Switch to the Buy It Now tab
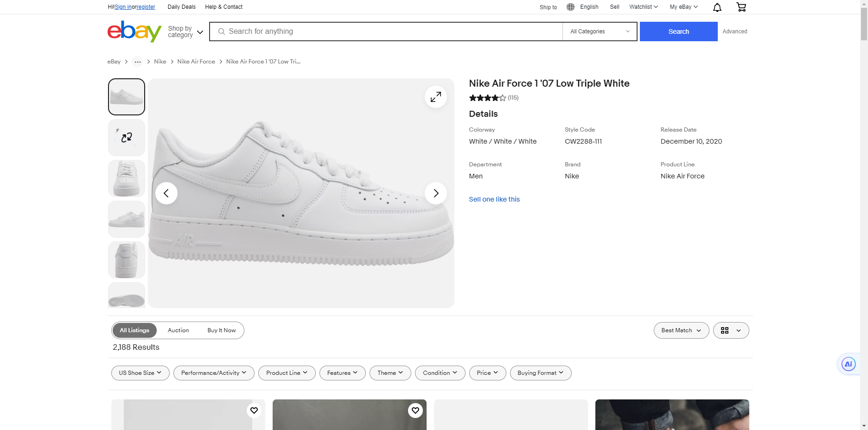Screen dimensions: 868x430 tap(222, 330)
